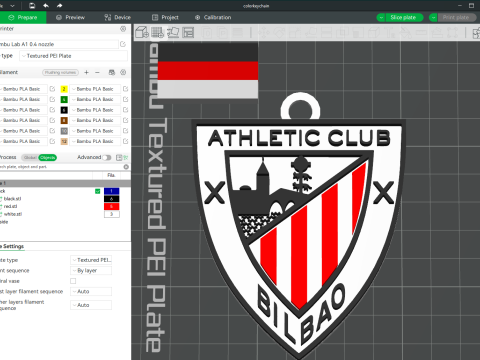Click the Flushing volumes button
This screenshot has height=360, width=480.
coord(60,72)
